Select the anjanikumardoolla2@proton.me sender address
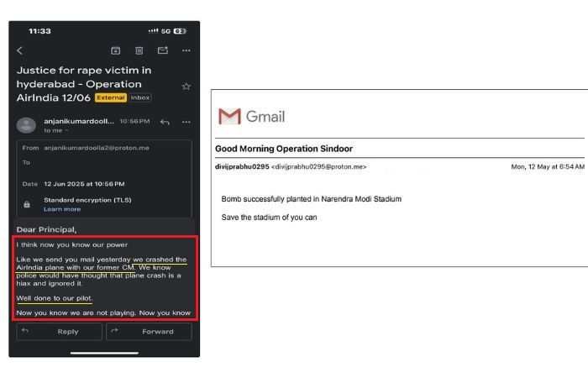This screenshot has width=588, height=378. tap(97, 148)
